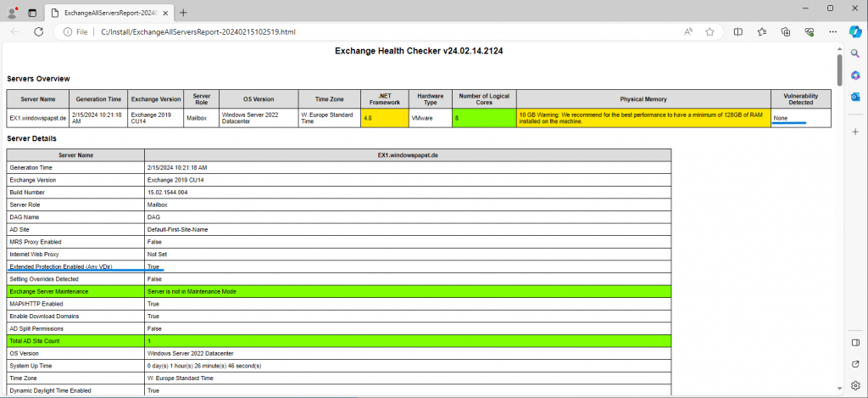This screenshot has height=398, width=868.
Task: Click EX1.windowspapst.de details table header
Action: [x=408, y=155]
